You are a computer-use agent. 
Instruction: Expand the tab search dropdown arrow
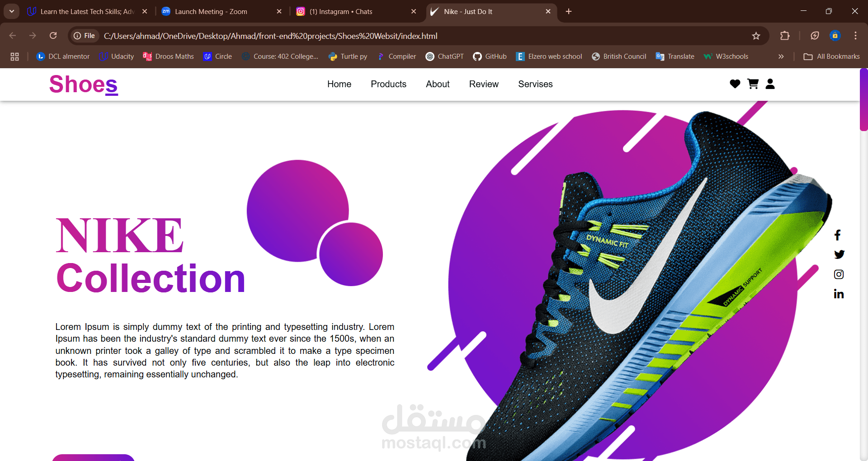[x=12, y=11]
